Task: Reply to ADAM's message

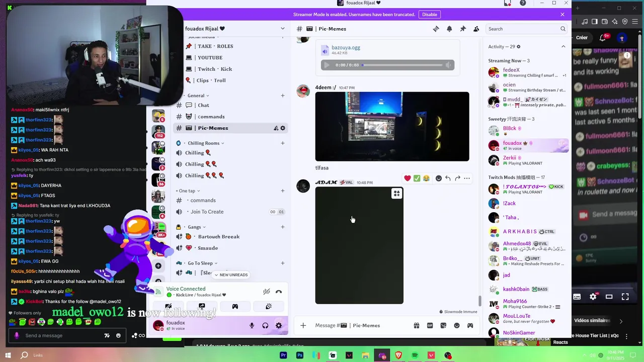Action: click(x=448, y=178)
